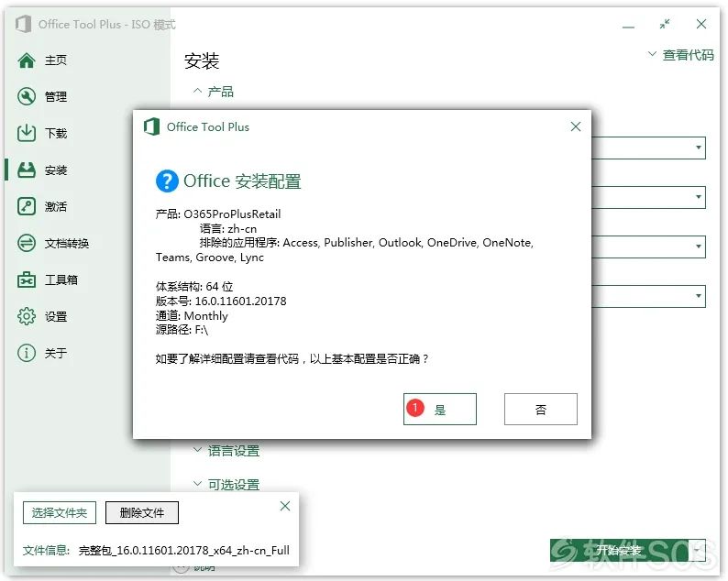Click source path text 源路径: F:\

[x=182, y=330]
